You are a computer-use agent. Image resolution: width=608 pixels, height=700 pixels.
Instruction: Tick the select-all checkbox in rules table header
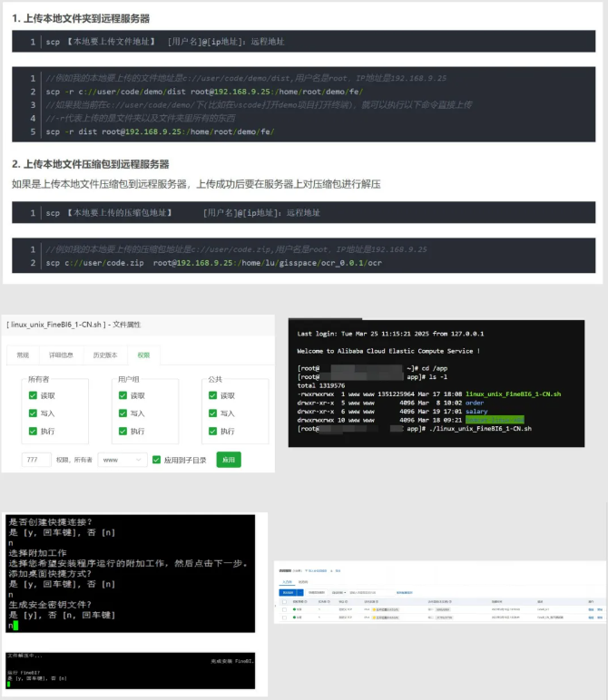pos(284,601)
